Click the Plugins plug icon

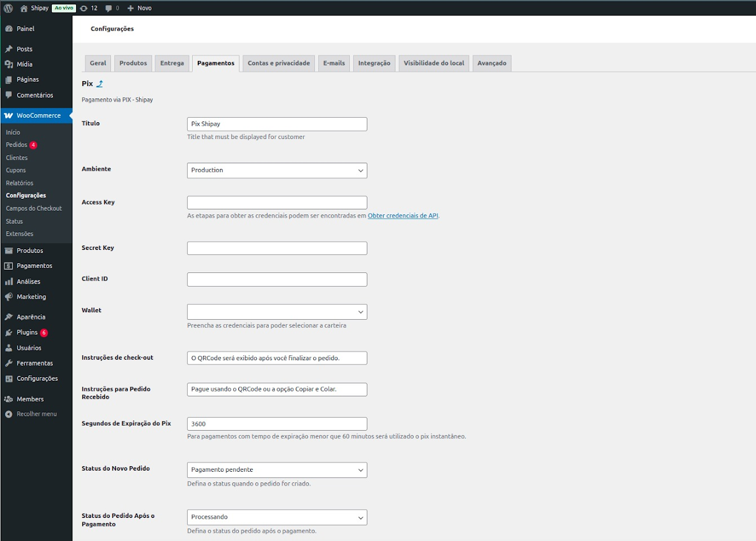tap(9, 332)
